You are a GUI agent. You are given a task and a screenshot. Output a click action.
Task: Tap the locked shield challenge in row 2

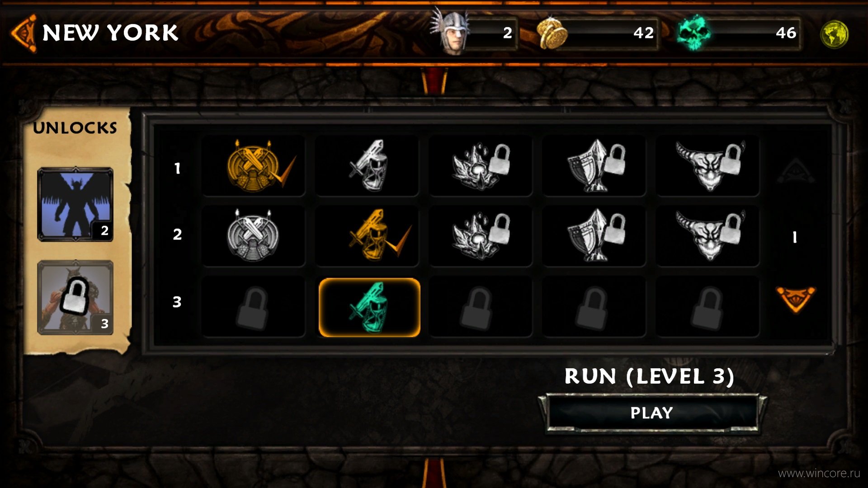[594, 235]
